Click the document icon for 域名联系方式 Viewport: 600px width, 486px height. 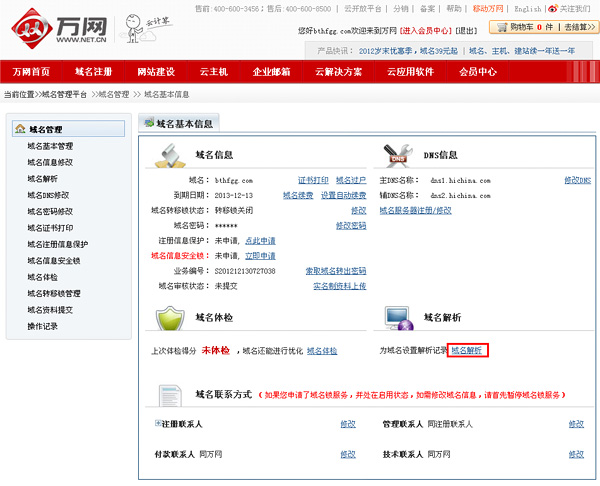click(x=170, y=395)
